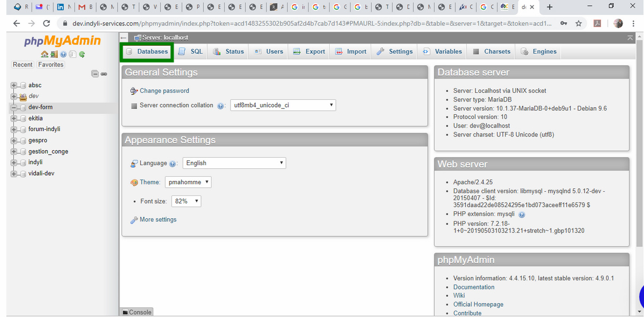This screenshot has width=644, height=317.
Task: Click the help icon next to Language
Action: [x=173, y=164]
